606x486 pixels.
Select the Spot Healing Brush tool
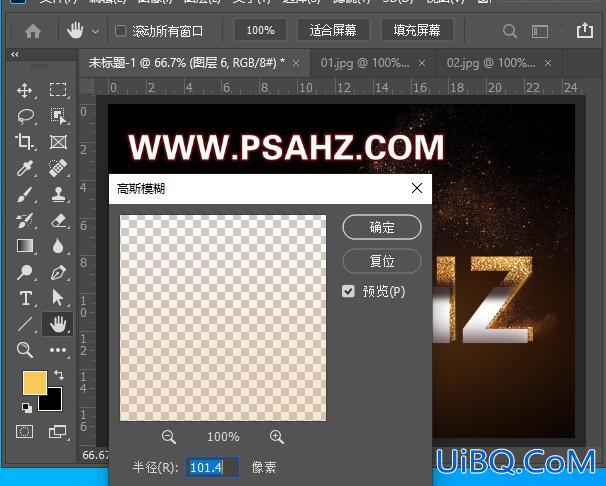(58, 168)
